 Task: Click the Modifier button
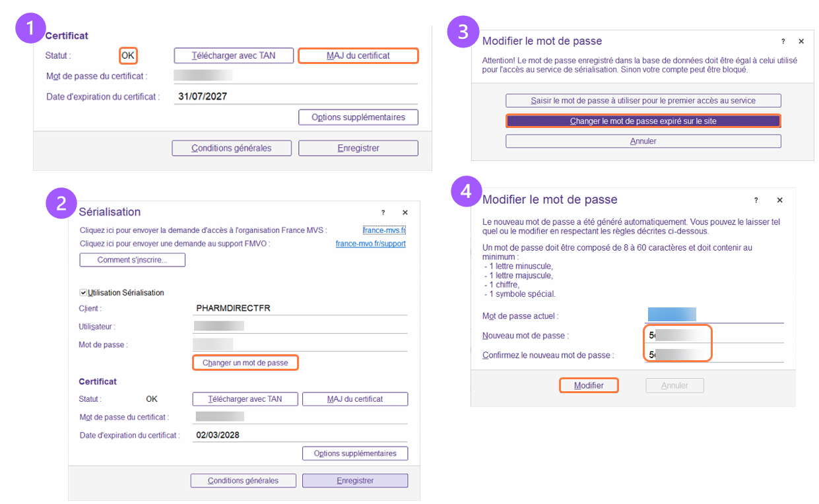589,385
